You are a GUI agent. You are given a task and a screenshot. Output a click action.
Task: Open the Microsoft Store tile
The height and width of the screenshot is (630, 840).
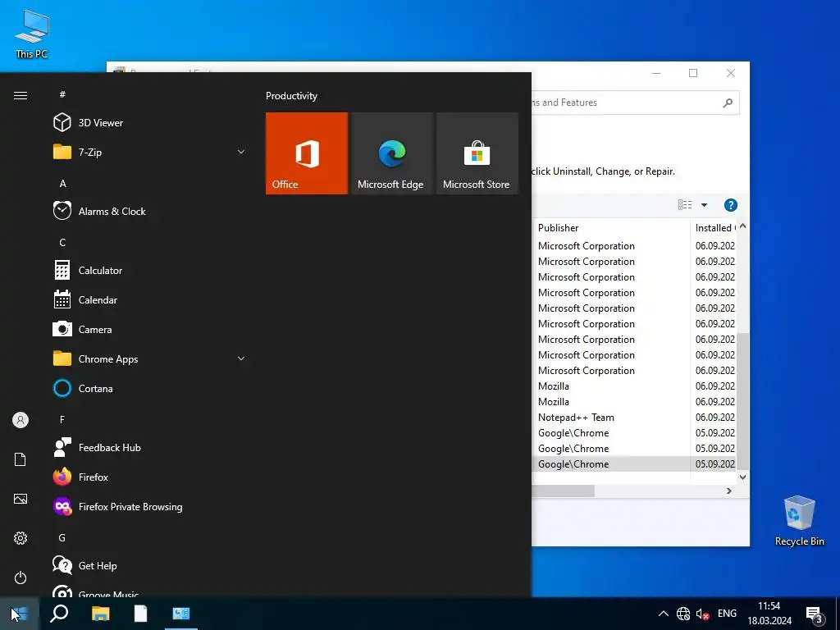[x=477, y=153]
